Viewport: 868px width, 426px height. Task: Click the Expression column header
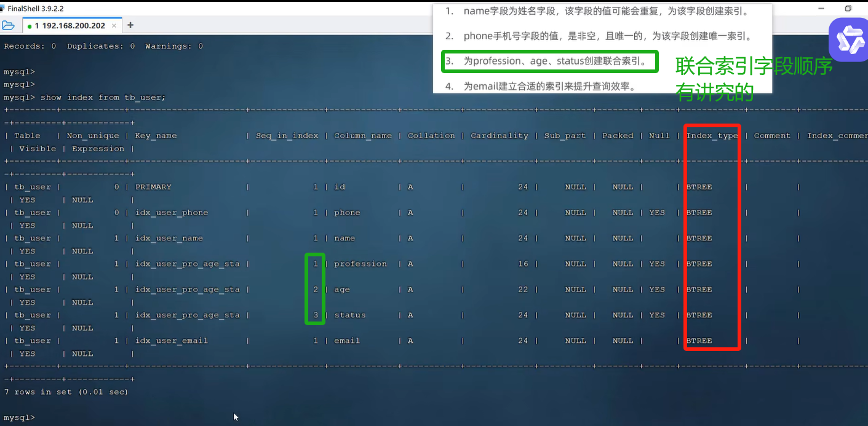pyautogui.click(x=98, y=149)
